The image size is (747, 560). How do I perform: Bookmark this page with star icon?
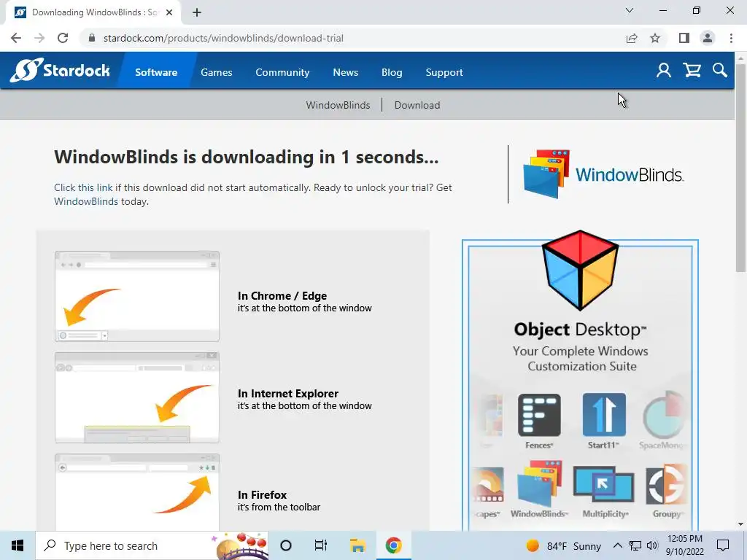(655, 38)
